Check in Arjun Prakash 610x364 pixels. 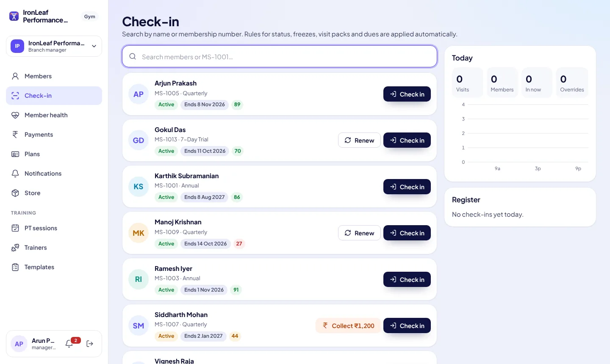pyautogui.click(x=407, y=94)
